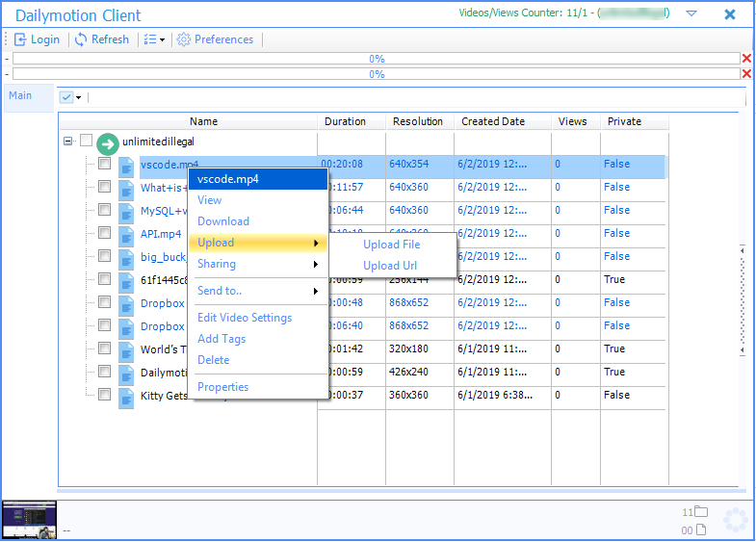Click the file icon of the API.mp4 row
The height and width of the screenshot is (542, 756).
pos(126,236)
